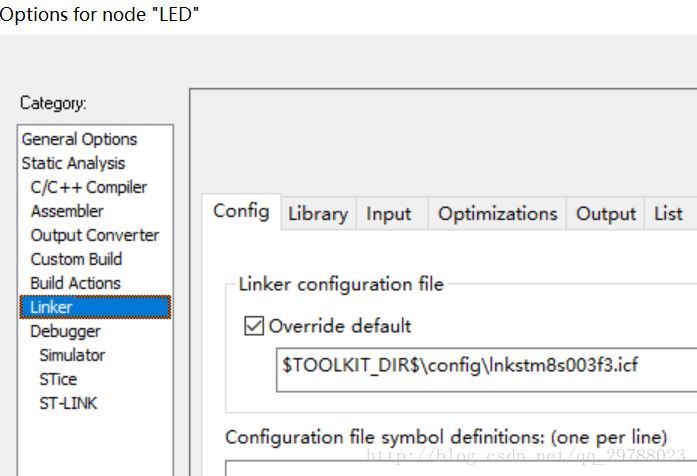Open ST-LINK options
The height and width of the screenshot is (476, 697).
[68, 403]
